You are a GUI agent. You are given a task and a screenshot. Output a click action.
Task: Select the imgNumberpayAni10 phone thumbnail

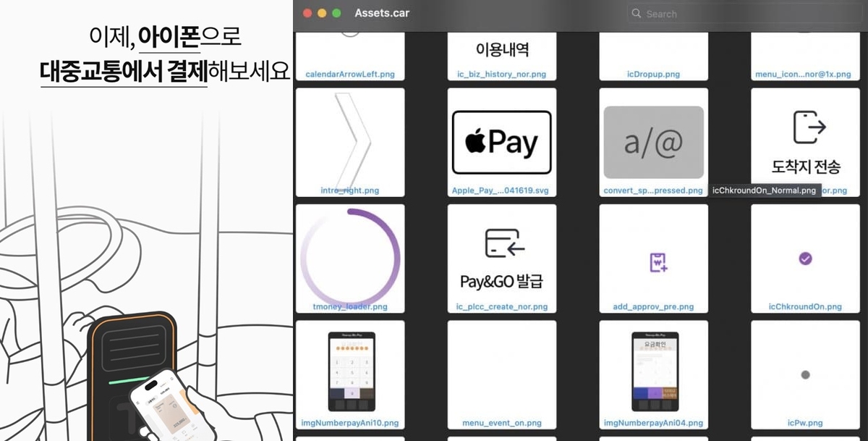point(352,371)
